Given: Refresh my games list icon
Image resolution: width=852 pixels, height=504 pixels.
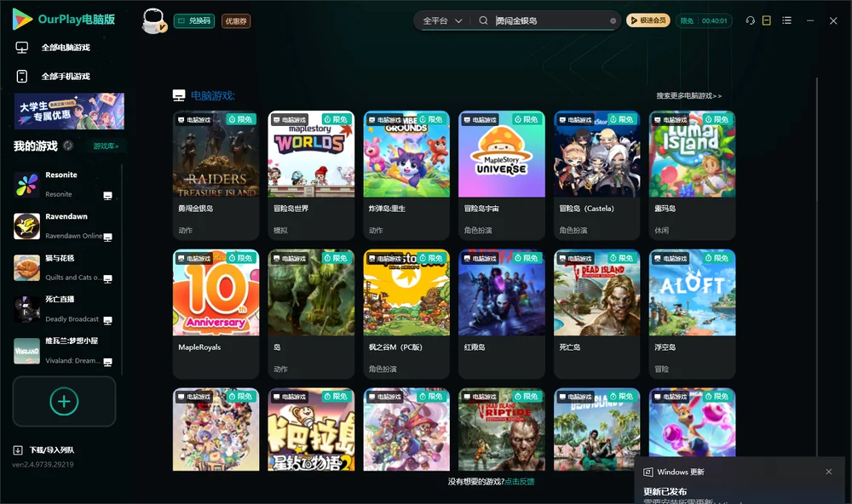Looking at the screenshot, I should [x=68, y=146].
